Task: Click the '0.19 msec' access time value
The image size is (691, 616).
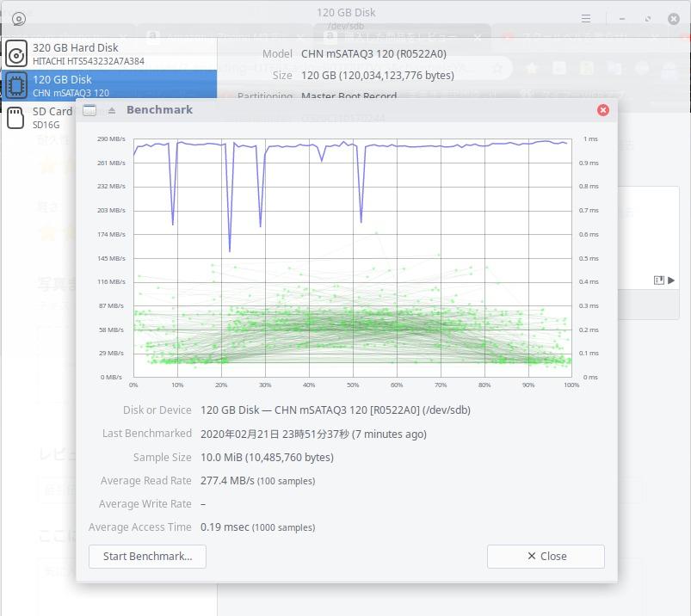Action: (x=225, y=527)
